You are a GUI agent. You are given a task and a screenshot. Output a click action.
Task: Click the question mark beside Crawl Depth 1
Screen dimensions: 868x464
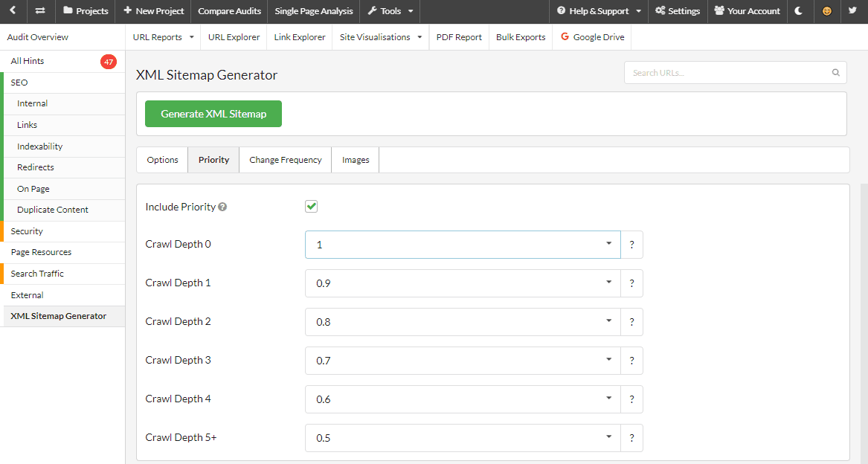[x=631, y=283]
